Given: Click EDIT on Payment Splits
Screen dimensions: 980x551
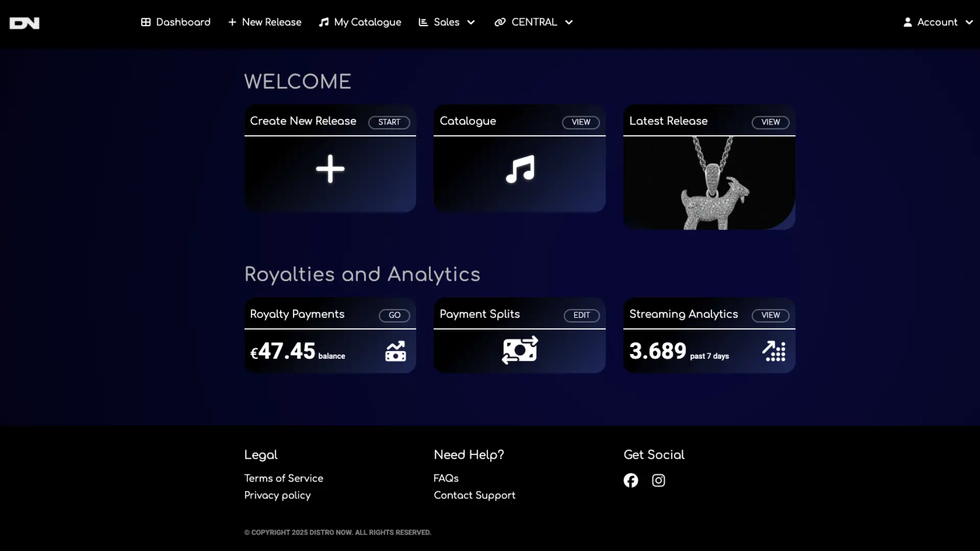Looking at the screenshot, I should (x=582, y=315).
